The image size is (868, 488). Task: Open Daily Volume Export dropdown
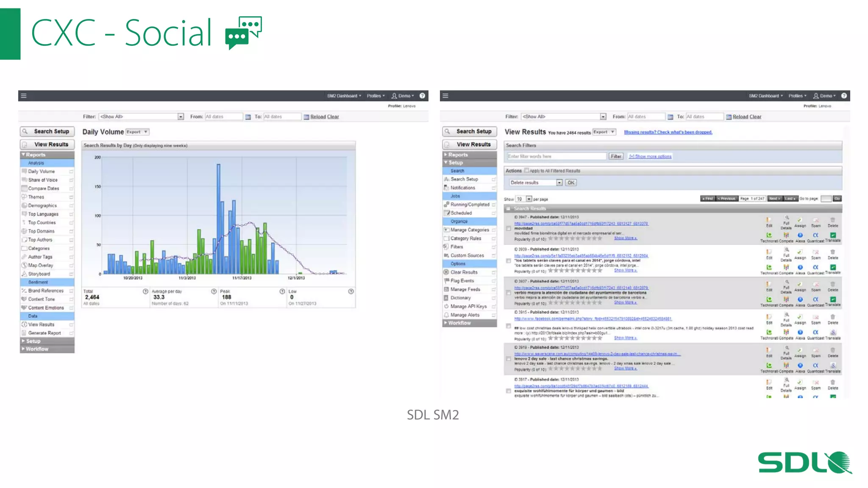tap(137, 132)
